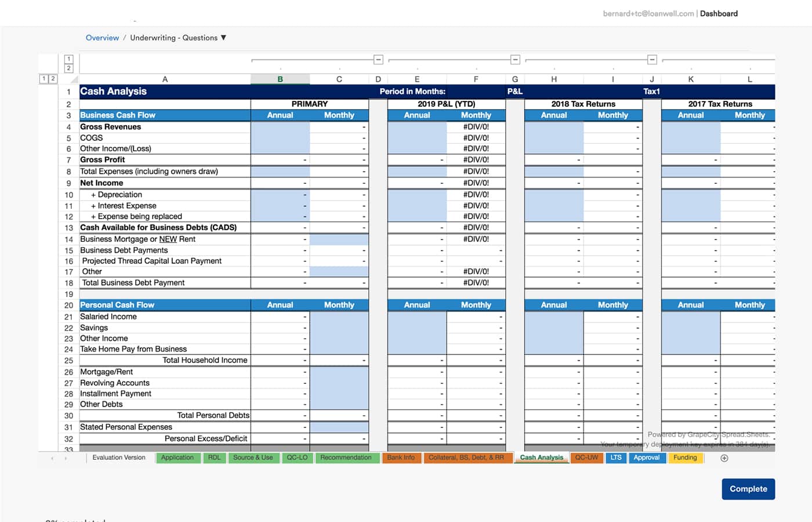Viewport: 812px width, 522px height.
Task: Go to the Overview breadcrumb link
Action: (x=102, y=38)
